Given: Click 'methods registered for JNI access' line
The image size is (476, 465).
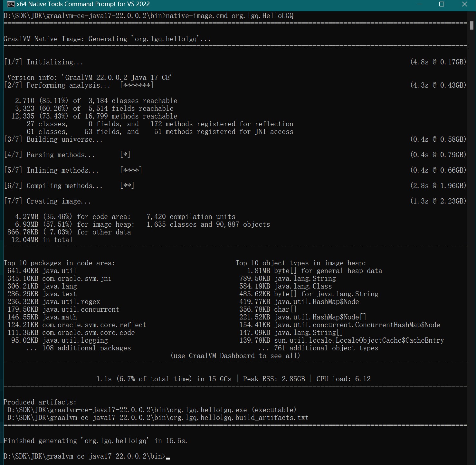Looking at the screenshot, I should pyautogui.click(x=160, y=132).
